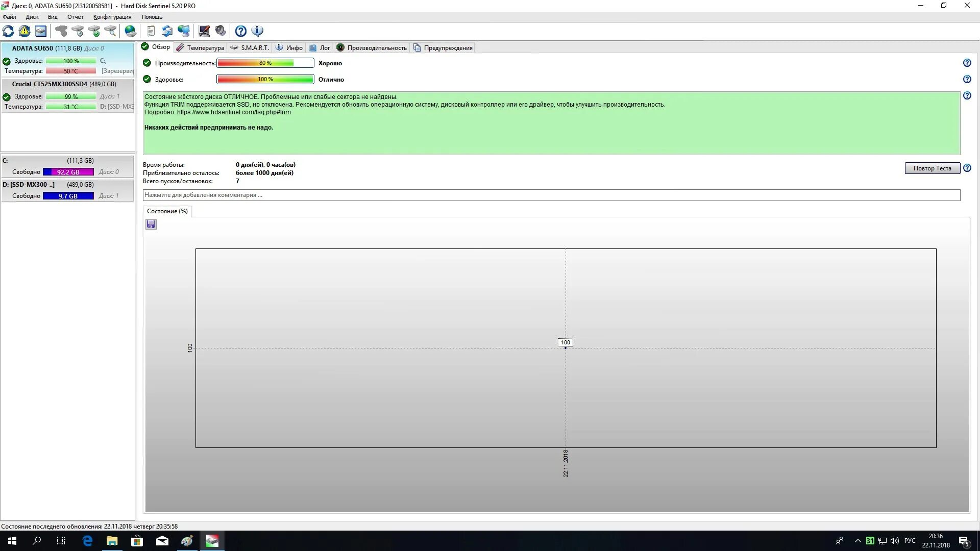Open the blue question mark help icon in toolbar

(241, 31)
